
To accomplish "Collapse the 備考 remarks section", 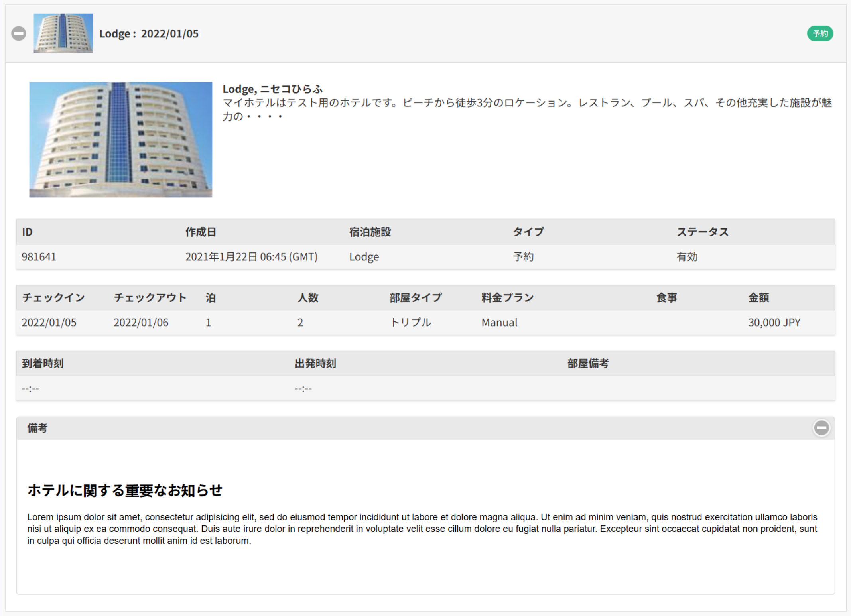I will coord(821,428).
